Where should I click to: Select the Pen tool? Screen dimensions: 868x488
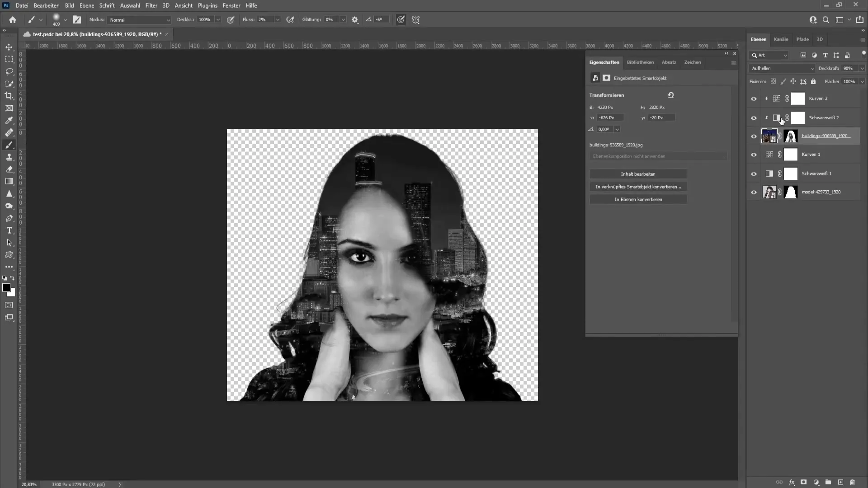pos(8,218)
